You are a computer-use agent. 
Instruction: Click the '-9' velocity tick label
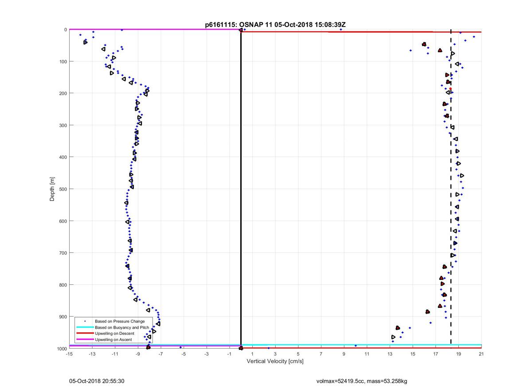pos(137,354)
